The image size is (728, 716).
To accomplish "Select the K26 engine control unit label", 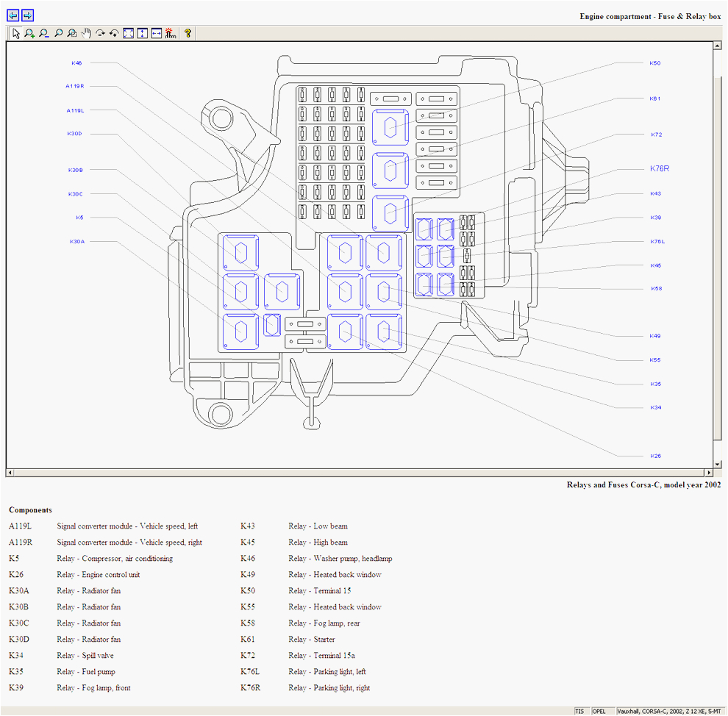I will pyautogui.click(x=655, y=456).
